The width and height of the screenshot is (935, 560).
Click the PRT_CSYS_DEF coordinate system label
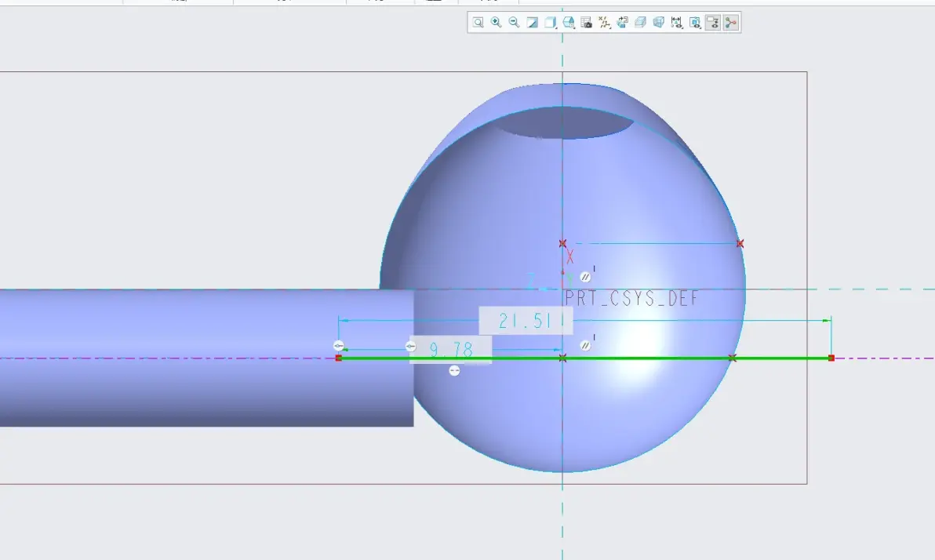pos(631,298)
